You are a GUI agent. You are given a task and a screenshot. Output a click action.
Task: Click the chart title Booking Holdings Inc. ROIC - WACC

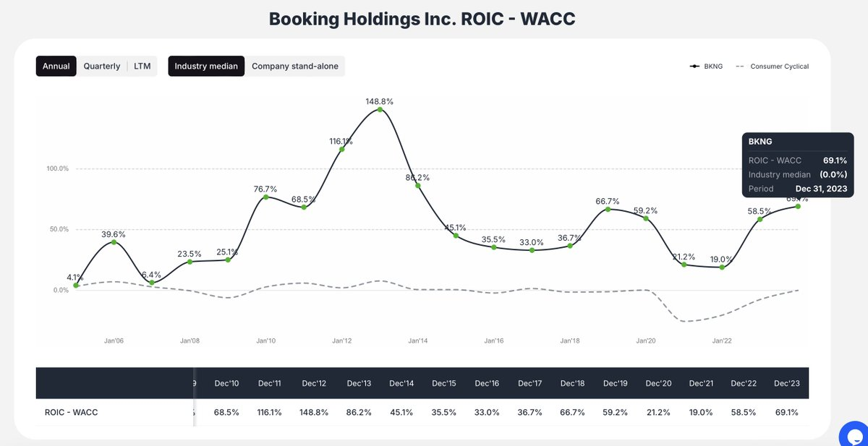422,18
